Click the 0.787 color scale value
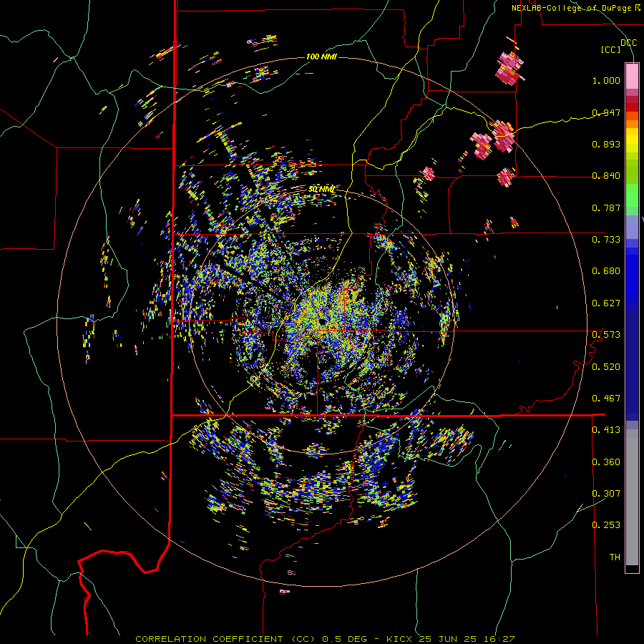The height and width of the screenshot is (644, 644). point(606,208)
